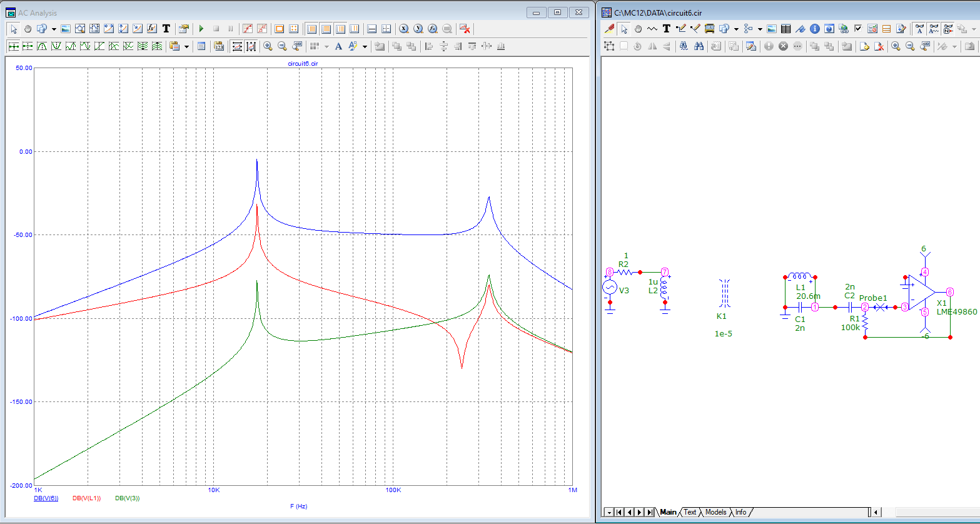Click DB(V(3)) green trace label
980x524 pixels.
[128, 498]
